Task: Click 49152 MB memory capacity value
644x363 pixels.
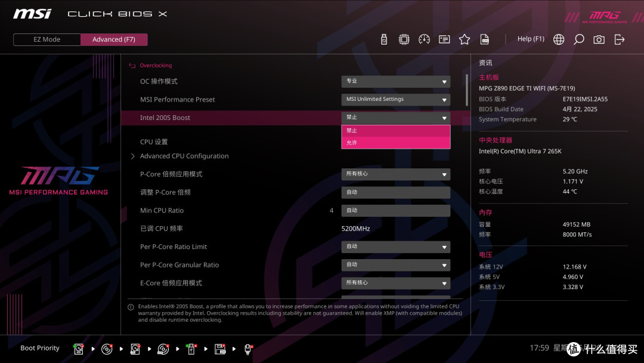Action: click(576, 224)
